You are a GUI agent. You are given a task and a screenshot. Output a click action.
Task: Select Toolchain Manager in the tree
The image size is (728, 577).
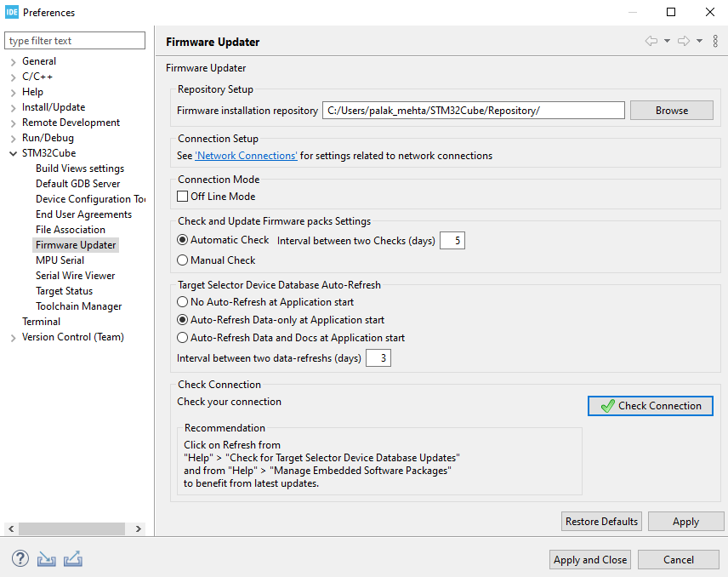[x=78, y=306]
